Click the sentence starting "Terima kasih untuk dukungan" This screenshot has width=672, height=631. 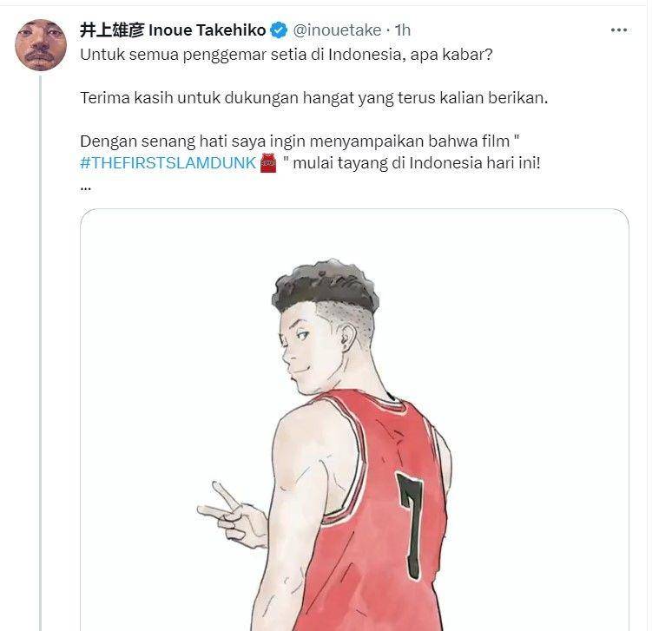coord(314,98)
